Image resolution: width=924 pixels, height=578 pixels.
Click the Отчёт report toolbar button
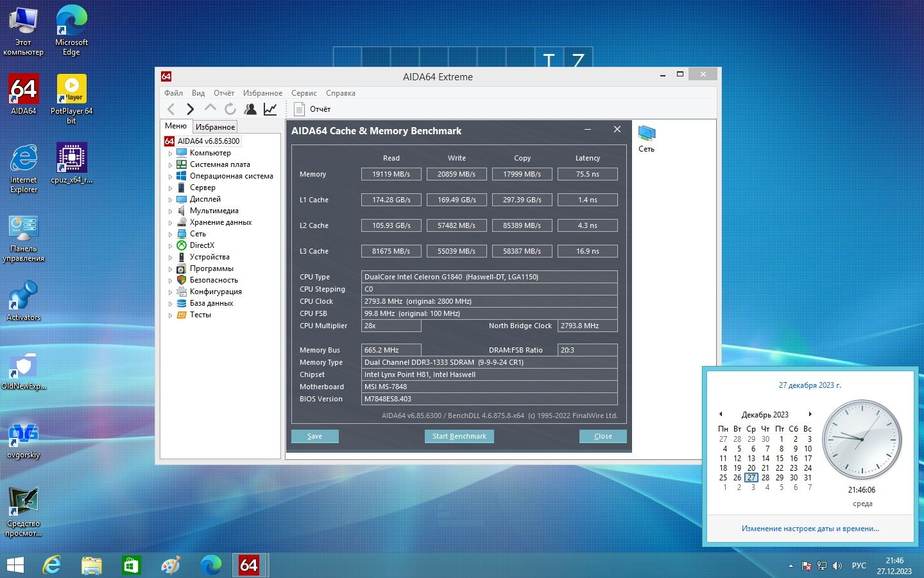[x=312, y=109]
